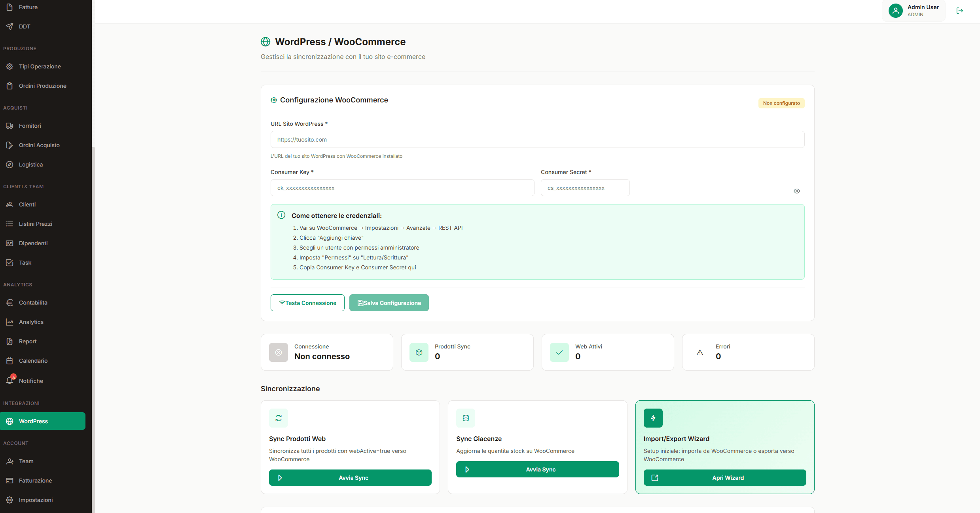This screenshot has width=980, height=513.
Task: Click the logout icon next to Admin User
Action: coord(959,11)
